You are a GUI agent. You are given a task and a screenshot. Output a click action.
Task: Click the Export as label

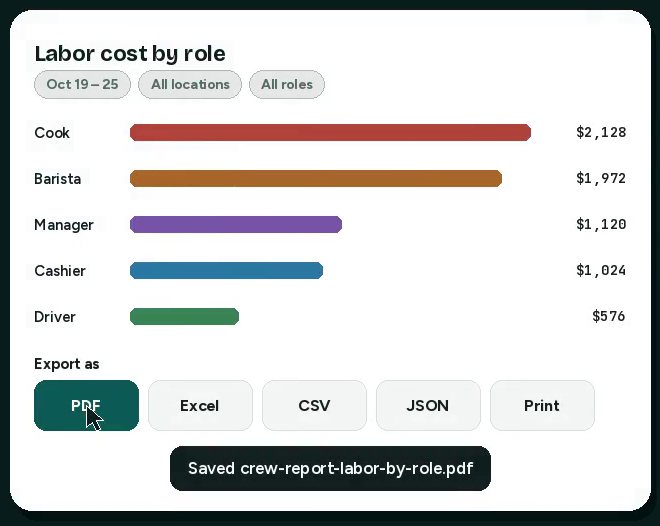67,364
